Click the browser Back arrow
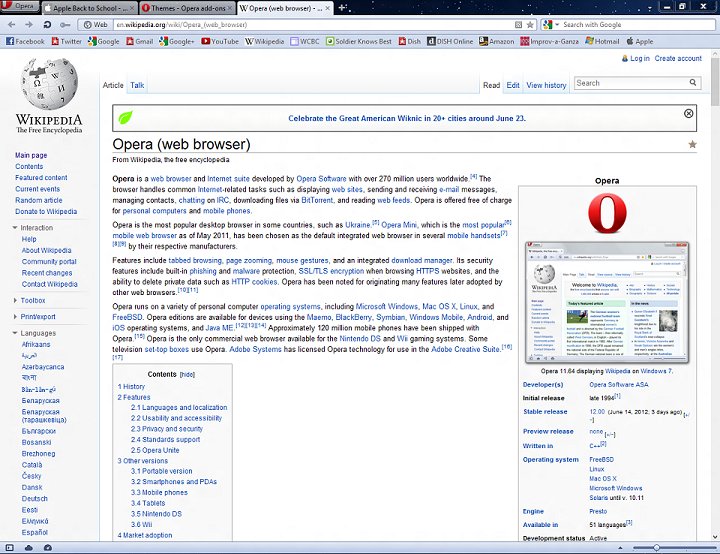 tap(10, 24)
